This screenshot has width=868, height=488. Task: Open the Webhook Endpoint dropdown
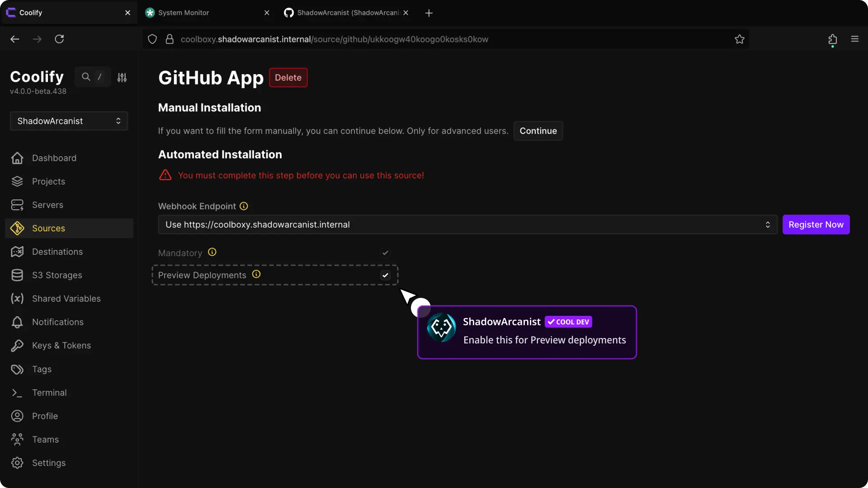click(x=467, y=225)
